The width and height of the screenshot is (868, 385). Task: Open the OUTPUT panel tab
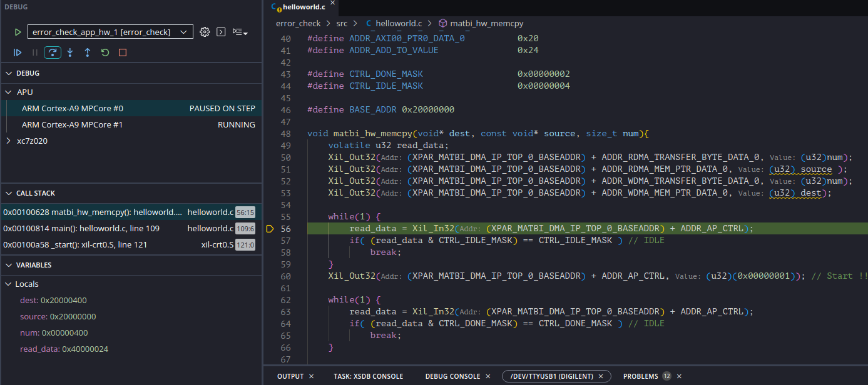290,376
